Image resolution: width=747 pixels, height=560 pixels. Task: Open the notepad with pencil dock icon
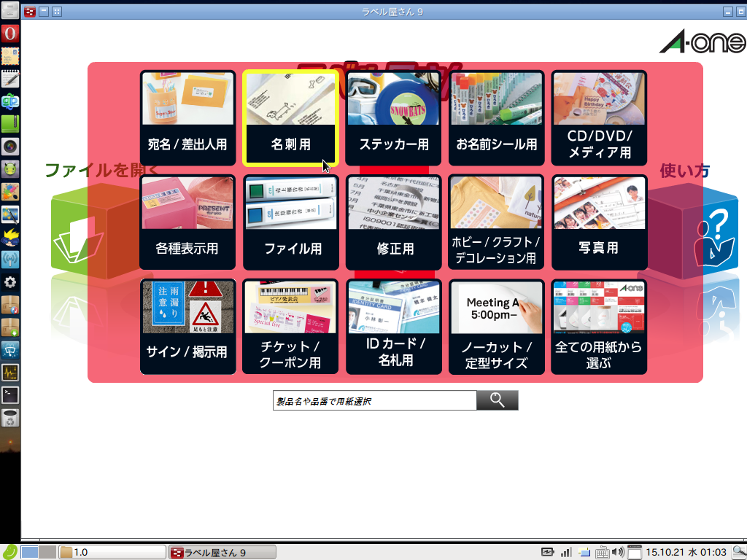point(10,79)
